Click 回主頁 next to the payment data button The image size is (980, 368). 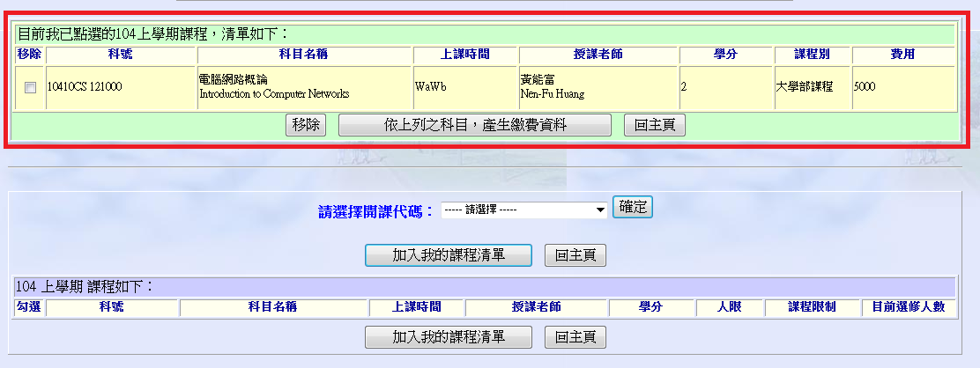pos(655,125)
